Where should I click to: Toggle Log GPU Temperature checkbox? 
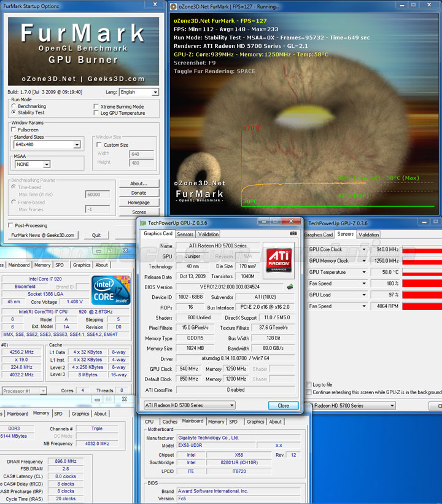click(96, 112)
